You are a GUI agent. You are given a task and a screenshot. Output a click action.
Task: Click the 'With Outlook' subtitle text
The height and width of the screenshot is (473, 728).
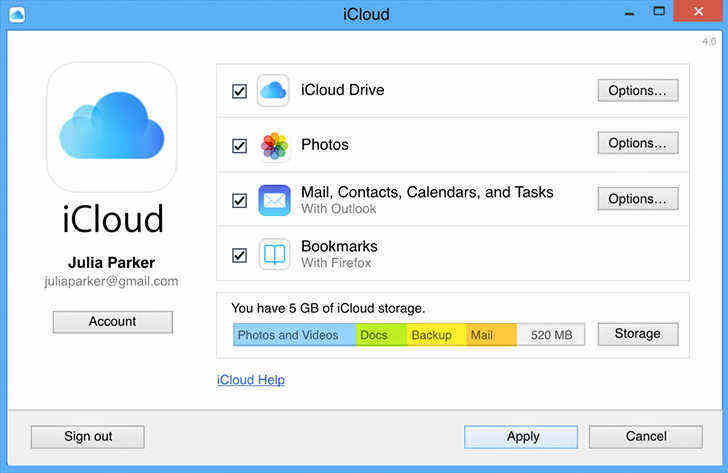(338, 209)
